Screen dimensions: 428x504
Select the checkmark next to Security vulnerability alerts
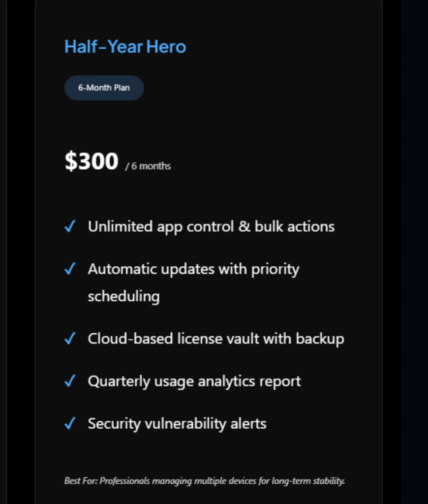coord(70,424)
